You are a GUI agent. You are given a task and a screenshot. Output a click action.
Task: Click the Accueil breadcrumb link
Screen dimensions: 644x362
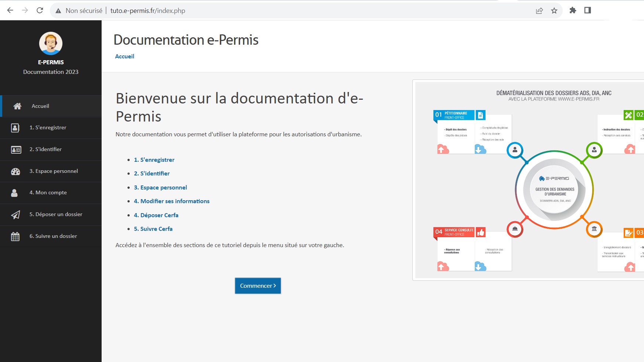coord(125,56)
